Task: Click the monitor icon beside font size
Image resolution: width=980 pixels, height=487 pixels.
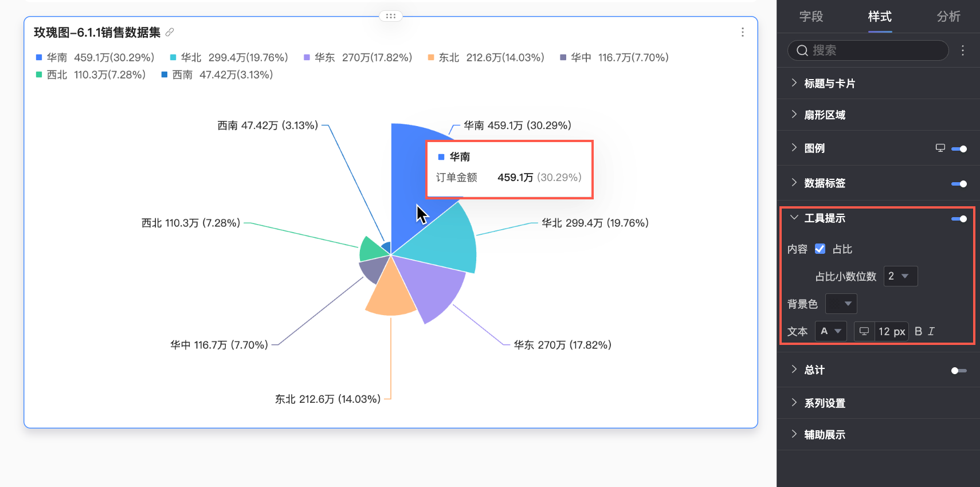Action: tap(864, 331)
